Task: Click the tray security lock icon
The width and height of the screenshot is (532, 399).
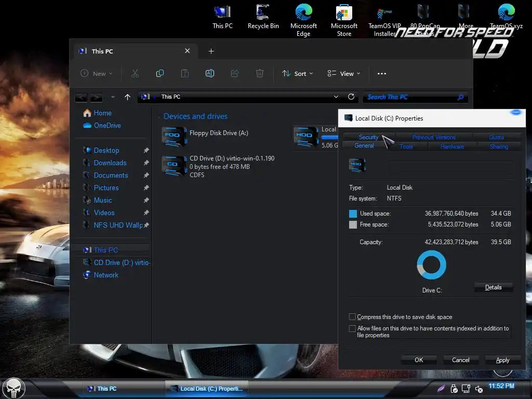Action: tap(454, 389)
